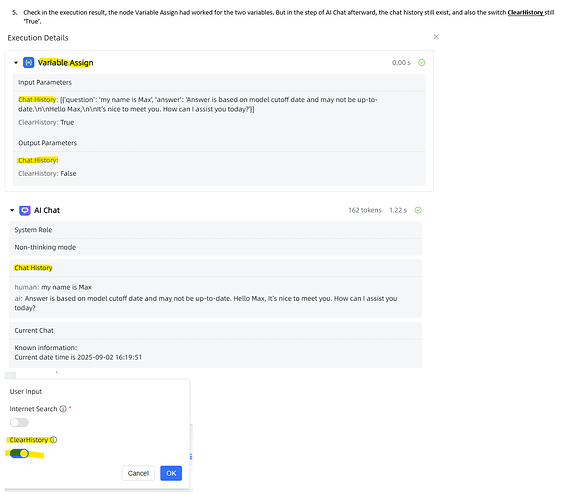Click the ClearHistory info icon
The width and height of the screenshot is (568, 500).
[54, 440]
